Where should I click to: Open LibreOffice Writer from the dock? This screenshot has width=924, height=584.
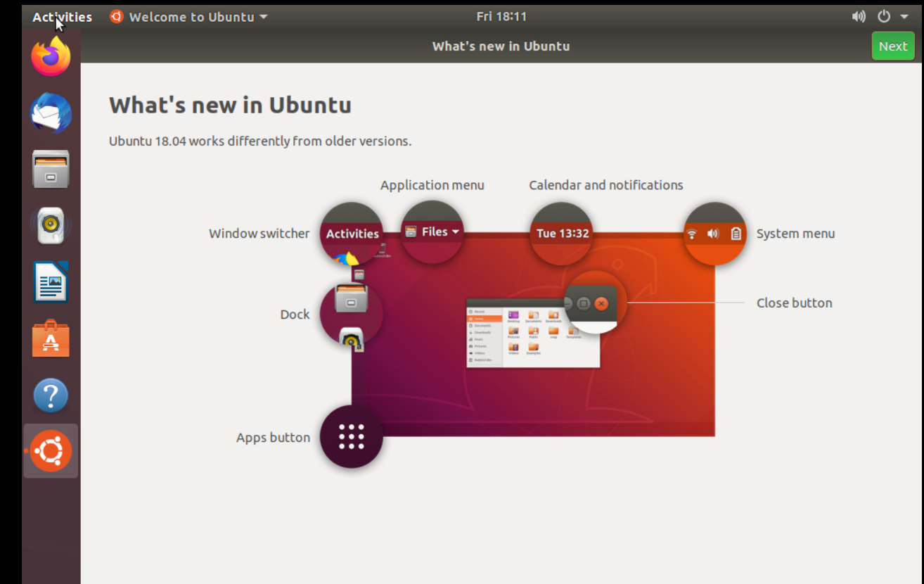[x=51, y=281]
